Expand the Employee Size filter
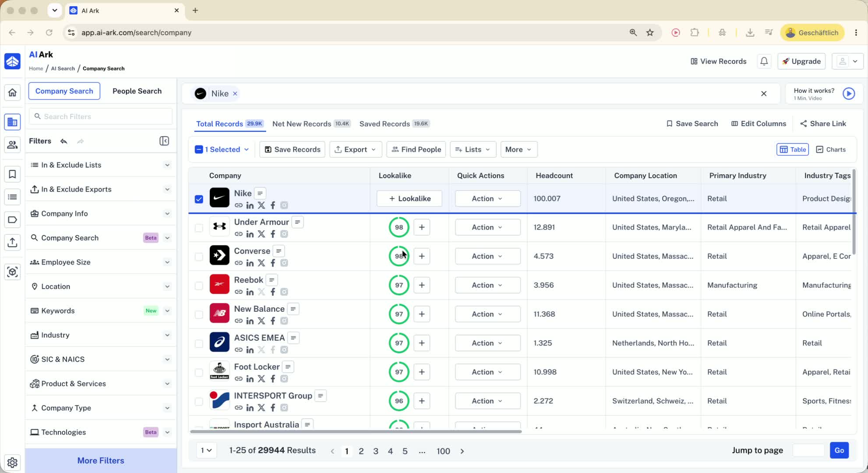868x473 pixels. coord(101,262)
